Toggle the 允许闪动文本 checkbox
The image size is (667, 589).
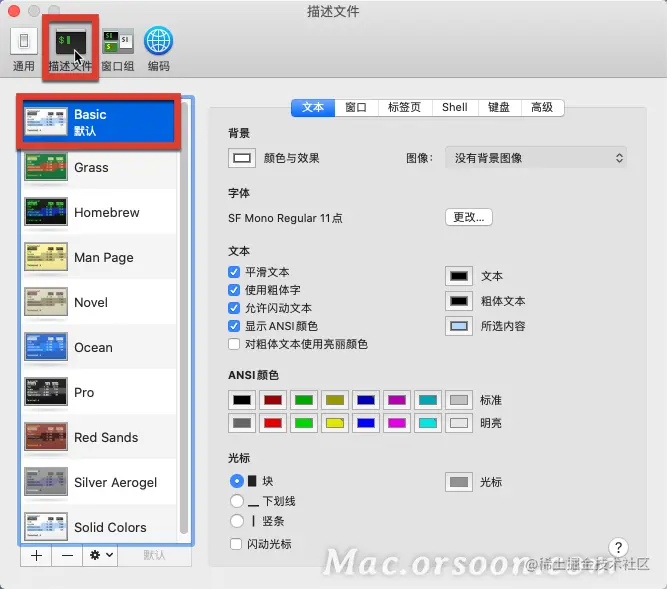tap(234, 308)
